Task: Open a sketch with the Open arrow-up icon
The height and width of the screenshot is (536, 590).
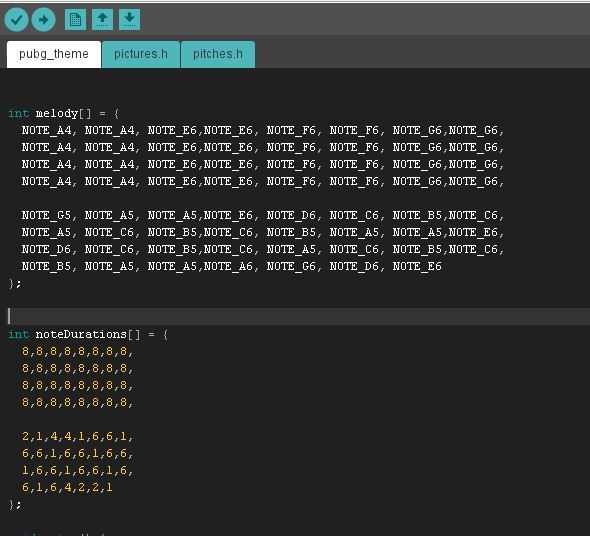Action: coord(102,19)
